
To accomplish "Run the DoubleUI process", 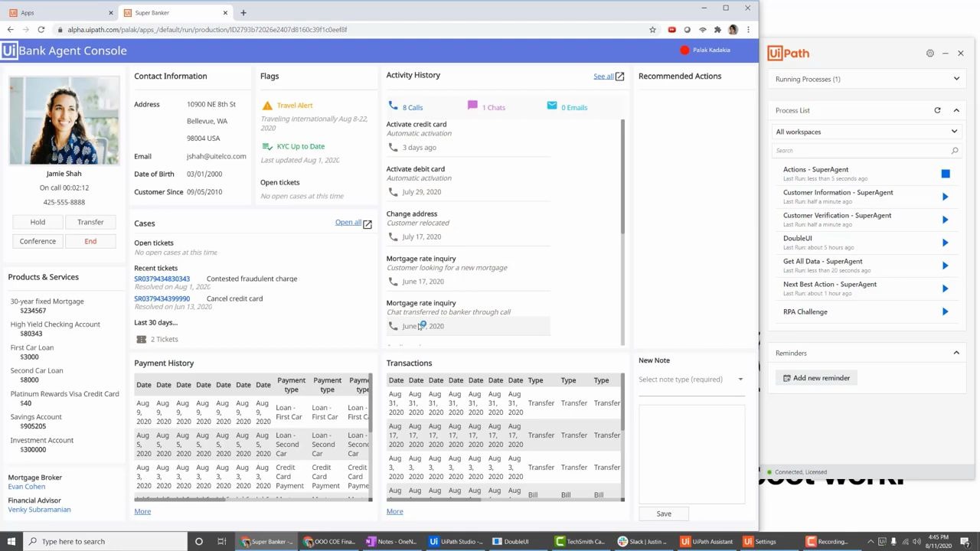I will pos(946,243).
